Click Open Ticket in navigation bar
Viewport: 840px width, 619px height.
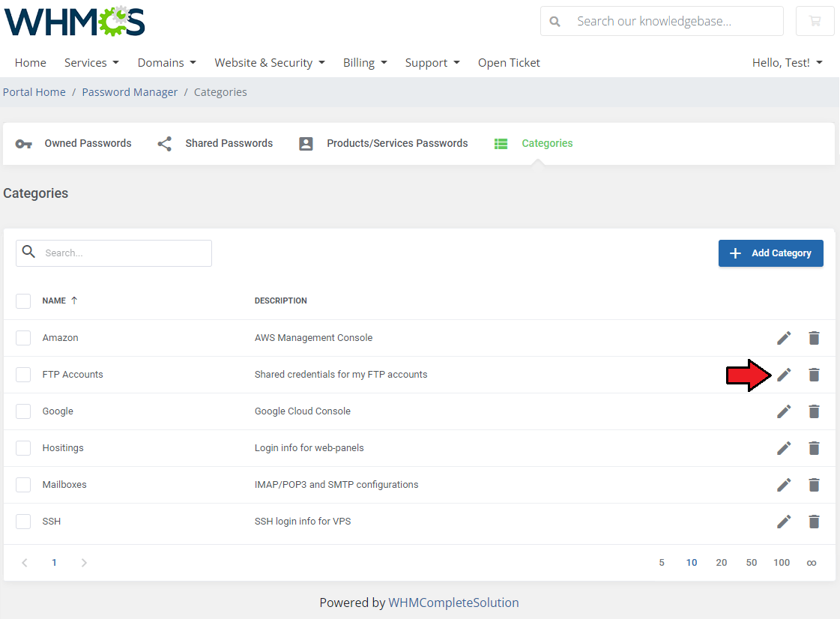[x=509, y=63]
